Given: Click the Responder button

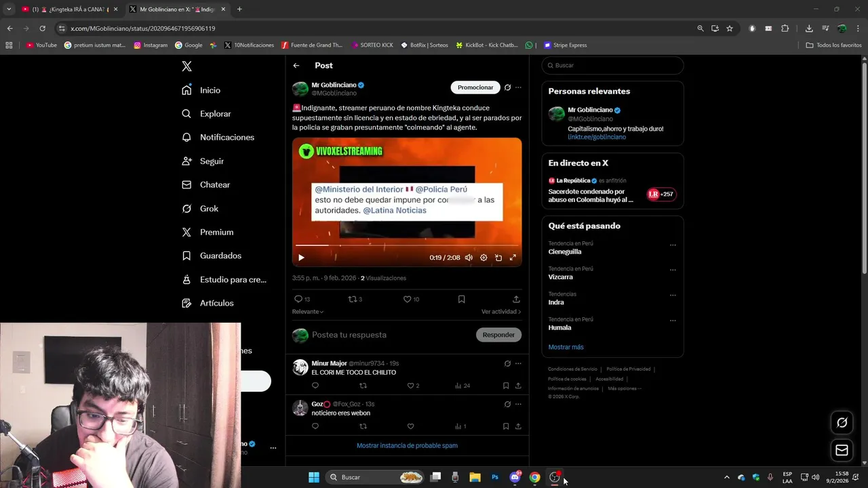Looking at the screenshot, I should coord(498,335).
